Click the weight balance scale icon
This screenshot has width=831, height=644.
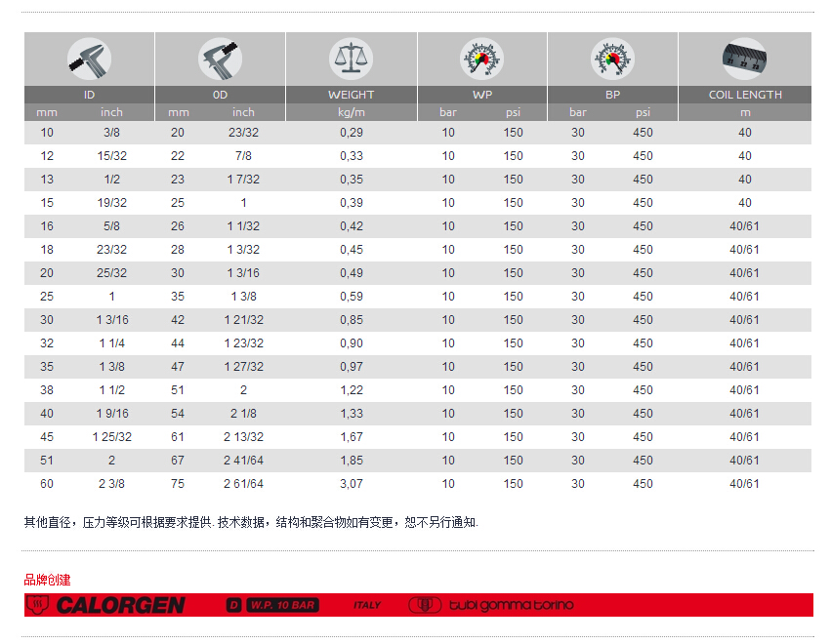[x=351, y=60]
